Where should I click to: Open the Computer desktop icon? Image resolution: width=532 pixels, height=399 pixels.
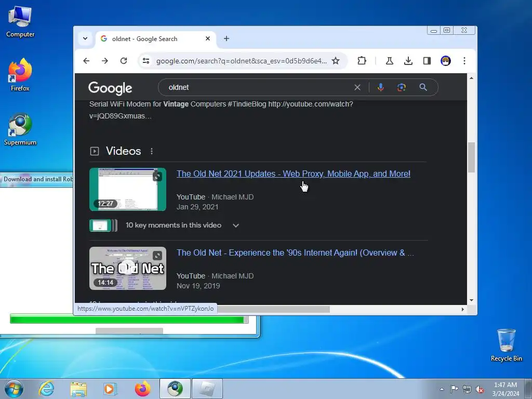20,21
